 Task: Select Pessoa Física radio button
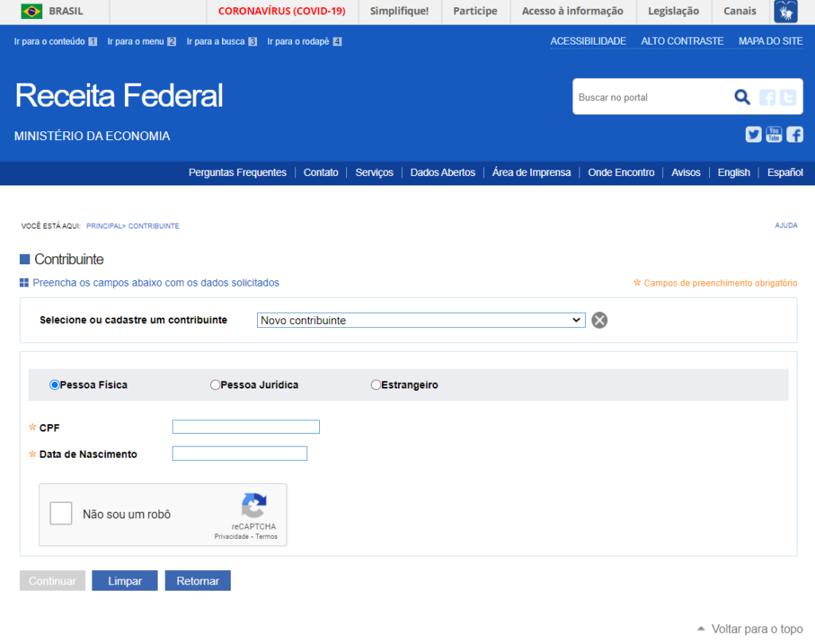[x=54, y=385]
